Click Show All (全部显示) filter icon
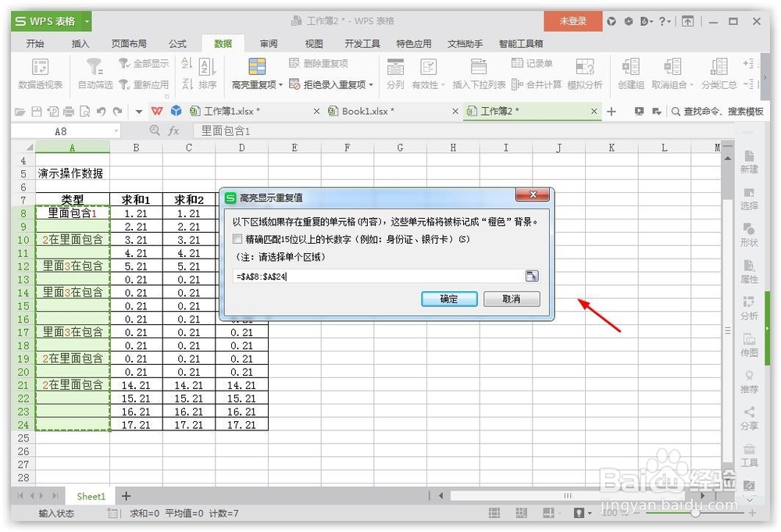 click(x=124, y=63)
